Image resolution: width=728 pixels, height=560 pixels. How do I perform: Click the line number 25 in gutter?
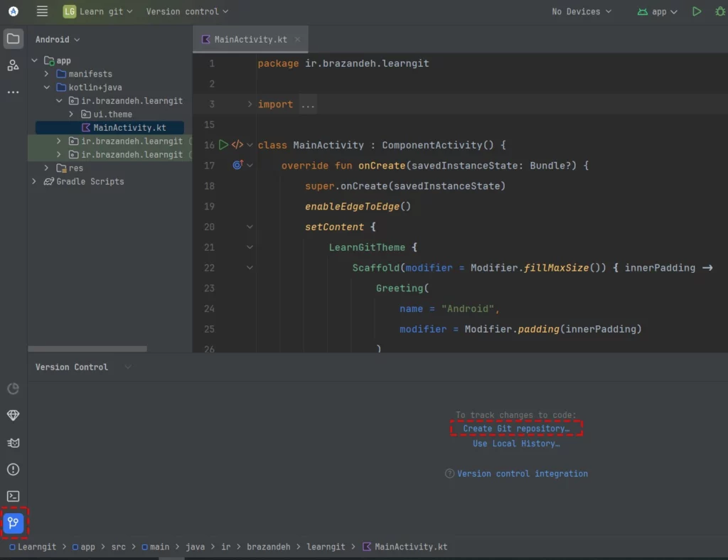pyautogui.click(x=210, y=329)
